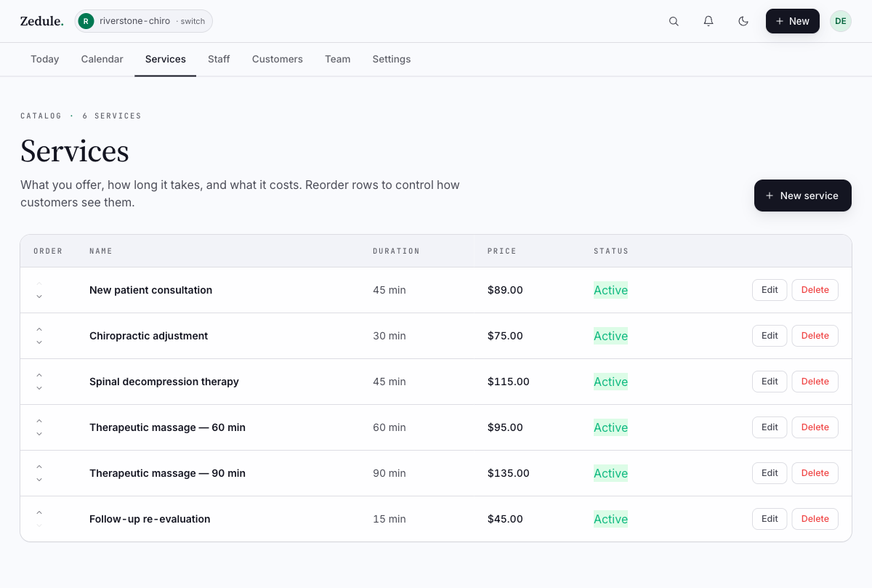Click the New button in header
Viewport: 872px width, 588px height.
[x=793, y=21]
